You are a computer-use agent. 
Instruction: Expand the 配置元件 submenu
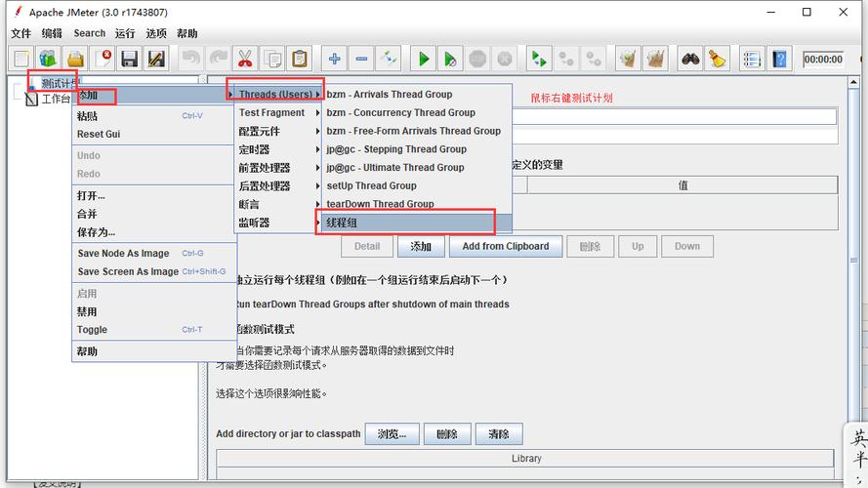click(x=279, y=131)
